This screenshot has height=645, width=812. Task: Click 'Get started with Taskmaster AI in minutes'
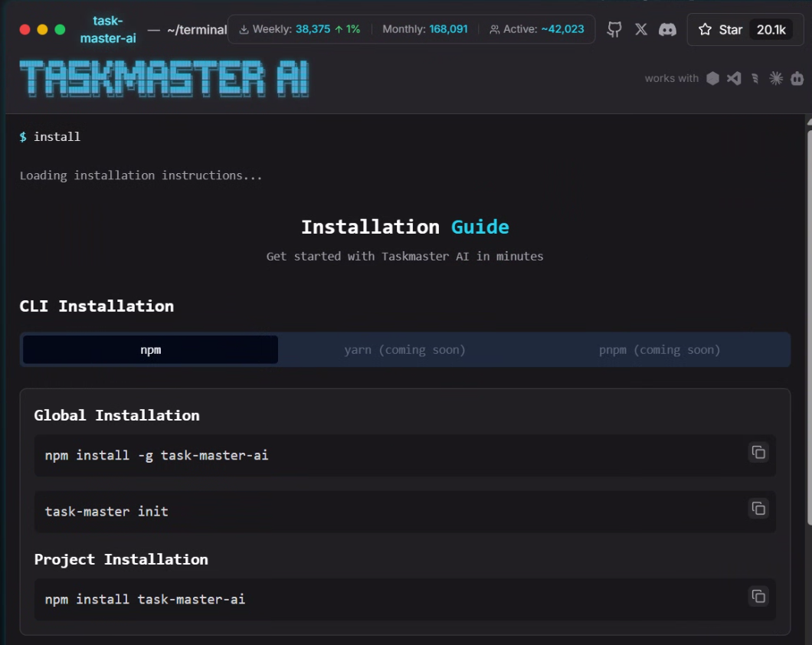pyautogui.click(x=405, y=257)
